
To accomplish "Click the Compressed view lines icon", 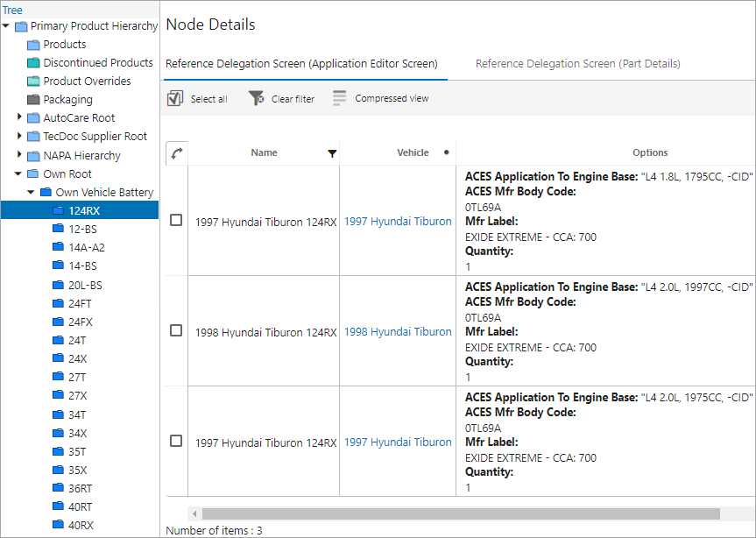I will click(x=339, y=98).
